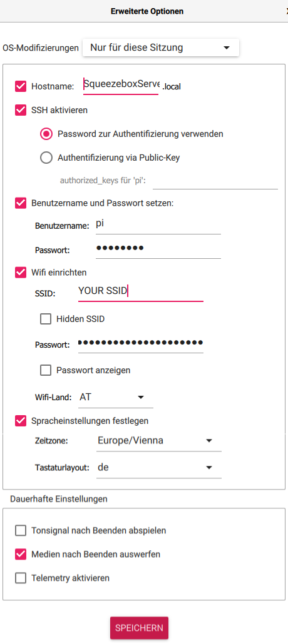Viewport: 288px width, 644px height.
Task: Disable the Wifi einrichten checkbox
Action: (x=21, y=273)
